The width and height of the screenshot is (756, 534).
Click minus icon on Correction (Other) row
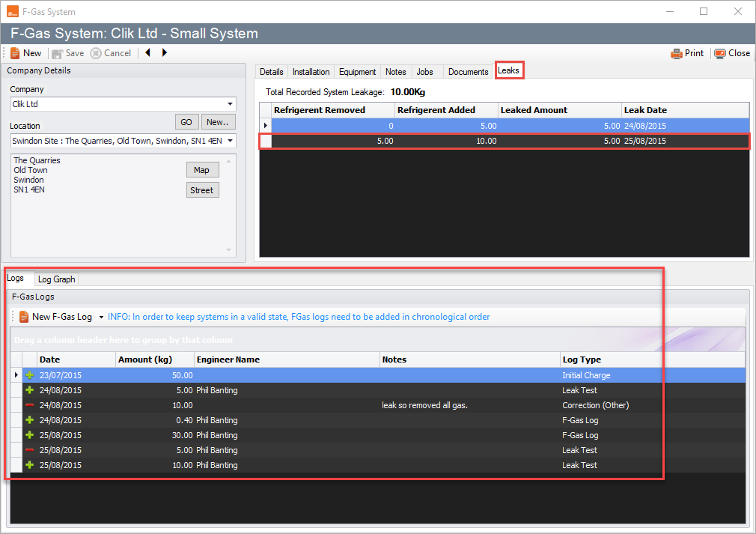(30, 405)
